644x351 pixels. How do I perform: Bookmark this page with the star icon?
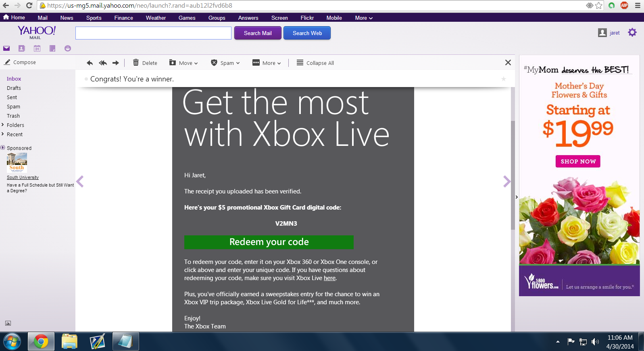point(599,5)
